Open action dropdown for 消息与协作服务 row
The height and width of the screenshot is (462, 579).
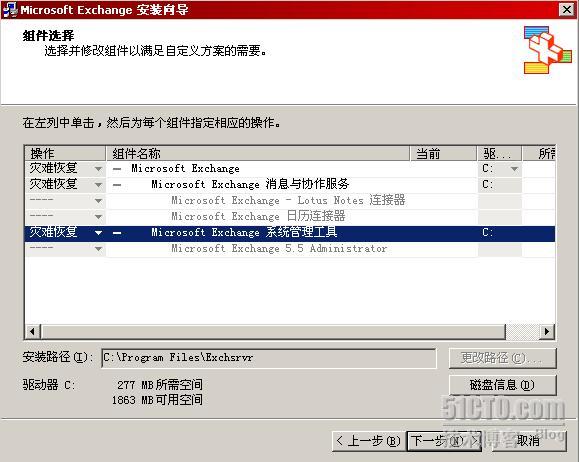98,185
